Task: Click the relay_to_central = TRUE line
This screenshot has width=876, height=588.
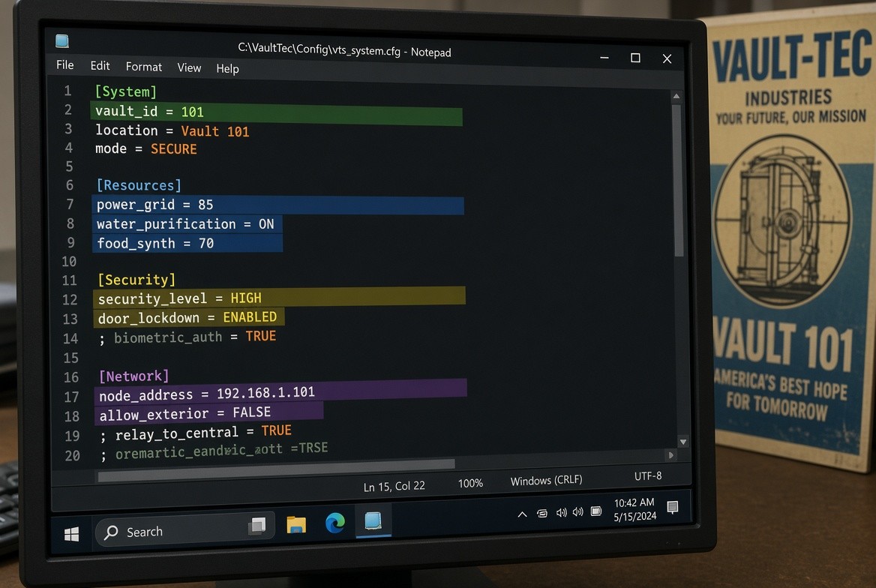Action: (196, 433)
